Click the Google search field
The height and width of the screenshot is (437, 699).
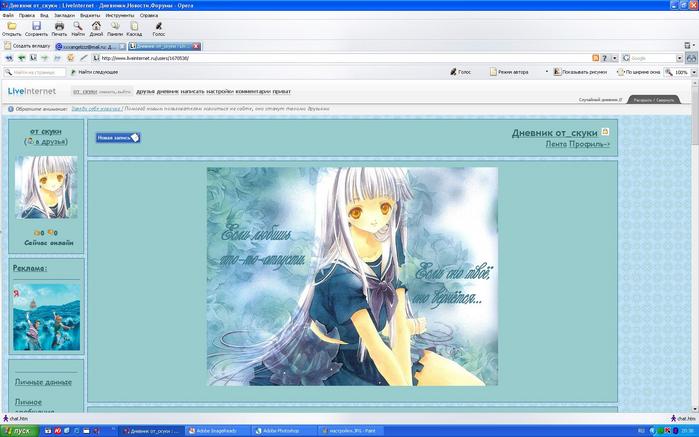pos(653,58)
